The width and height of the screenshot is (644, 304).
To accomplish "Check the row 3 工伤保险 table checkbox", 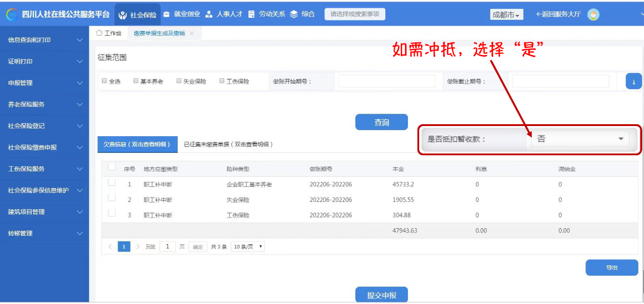I will pyautogui.click(x=112, y=213).
